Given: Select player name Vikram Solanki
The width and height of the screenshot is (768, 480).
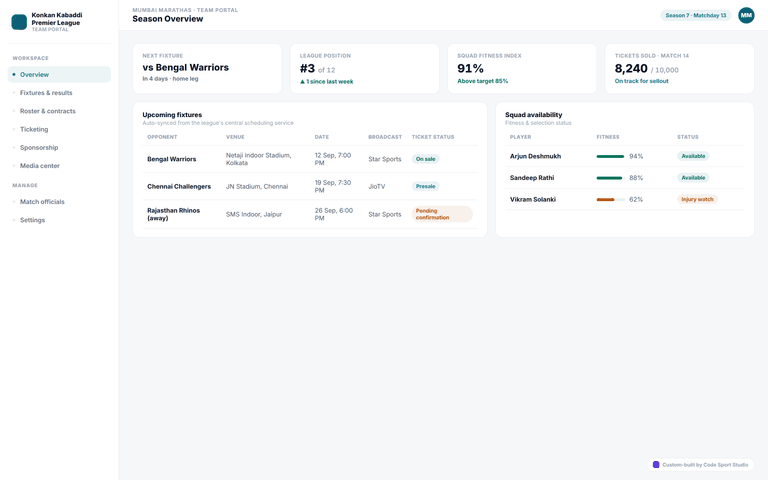Looking at the screenshot, I should coord(533,199).
